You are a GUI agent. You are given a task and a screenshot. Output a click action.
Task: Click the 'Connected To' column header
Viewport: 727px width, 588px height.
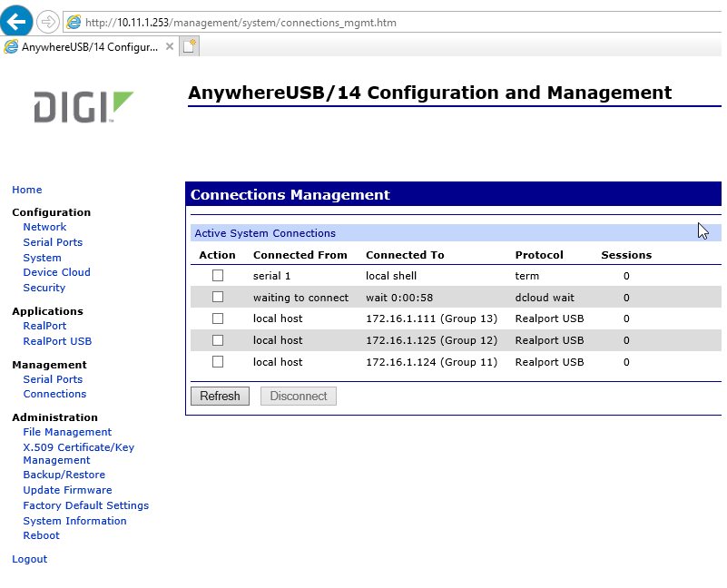(405, 255)
